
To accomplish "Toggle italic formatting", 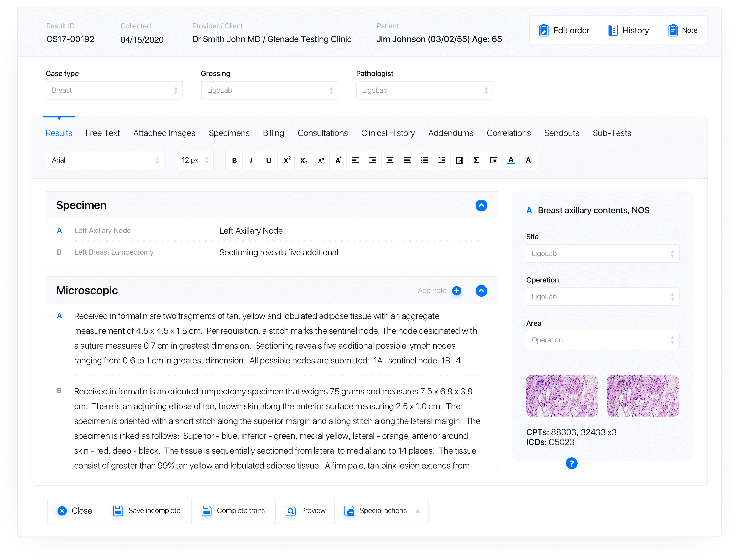I will [x=251, y=160].
